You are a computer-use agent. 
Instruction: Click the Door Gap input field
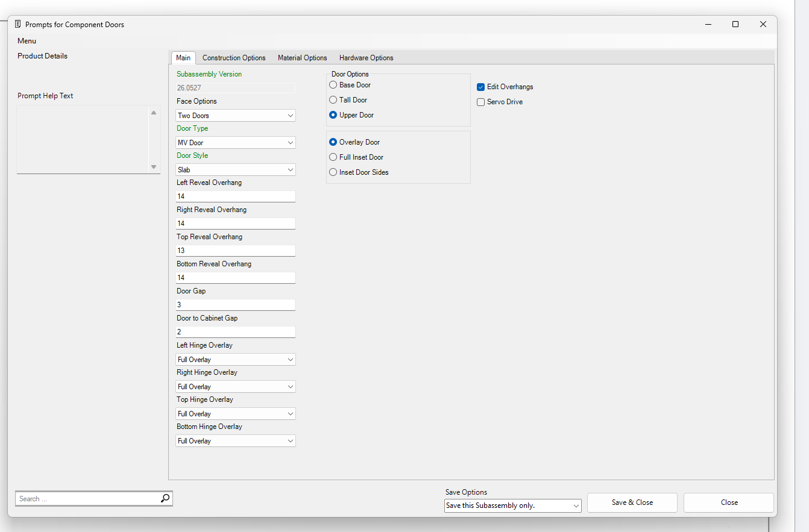(x=236, y=305)
